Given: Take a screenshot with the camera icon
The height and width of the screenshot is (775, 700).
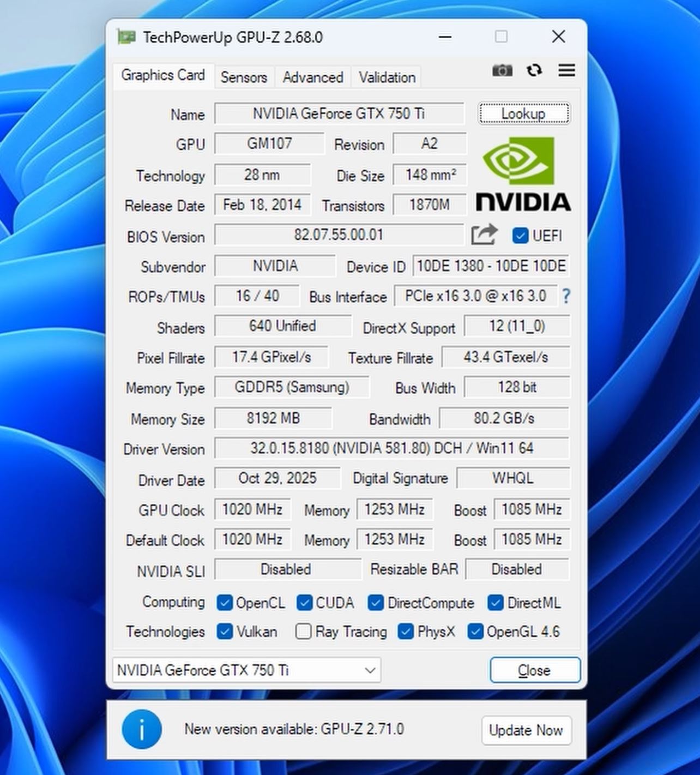Looking at the screenshot, I should pos(502,70).
